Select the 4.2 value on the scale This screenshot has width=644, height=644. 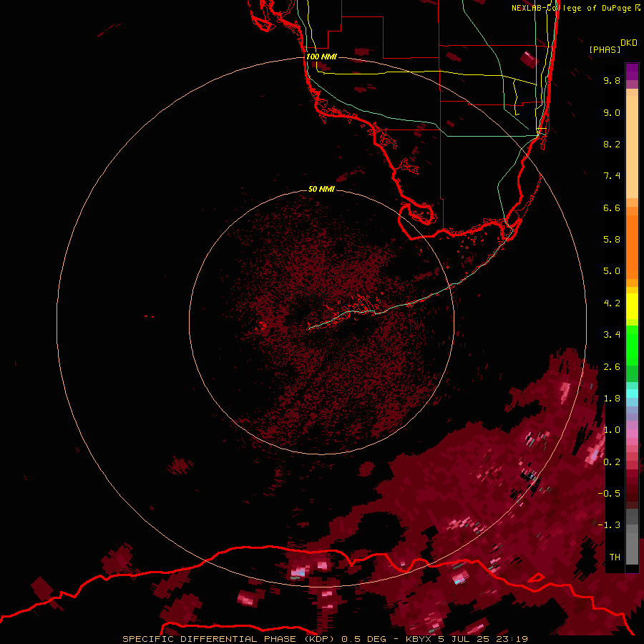[x=612, y=303]
